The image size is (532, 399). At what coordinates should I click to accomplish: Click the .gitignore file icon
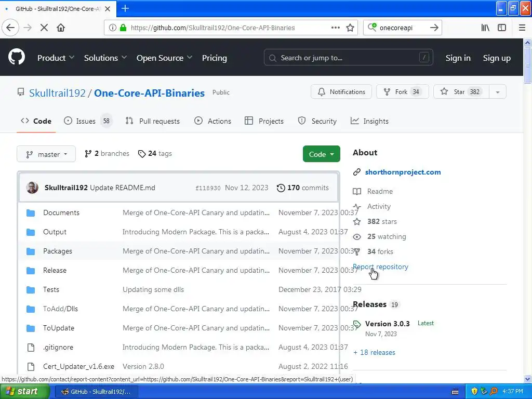pos(31,348)
